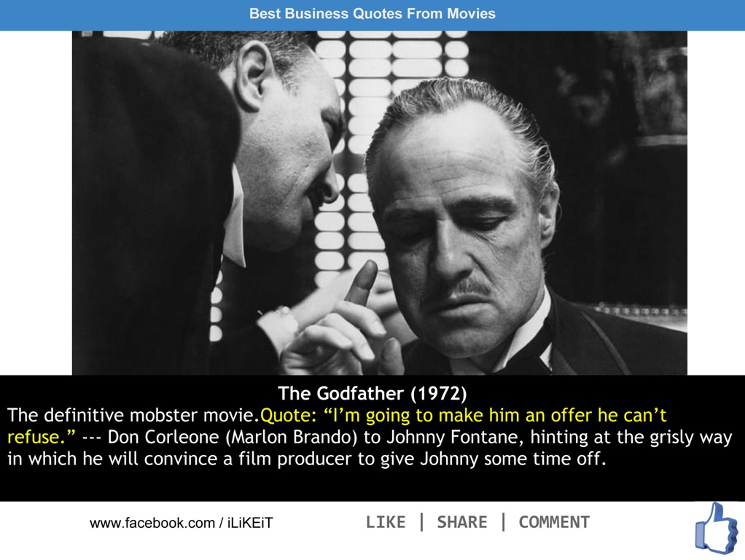This screenshot has height=560, width=745.
Task: Click the Marlon Brando name in caption
Action: click(292, 437)
